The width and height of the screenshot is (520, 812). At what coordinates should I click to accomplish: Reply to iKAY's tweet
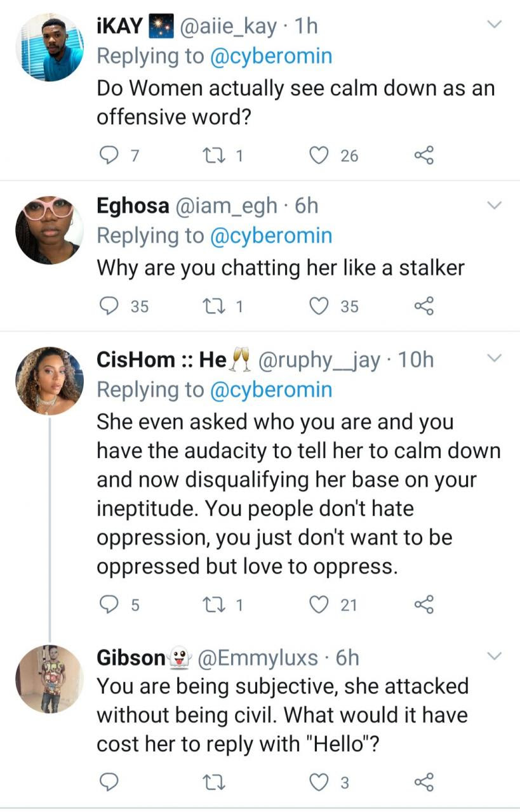pos(110,155)
